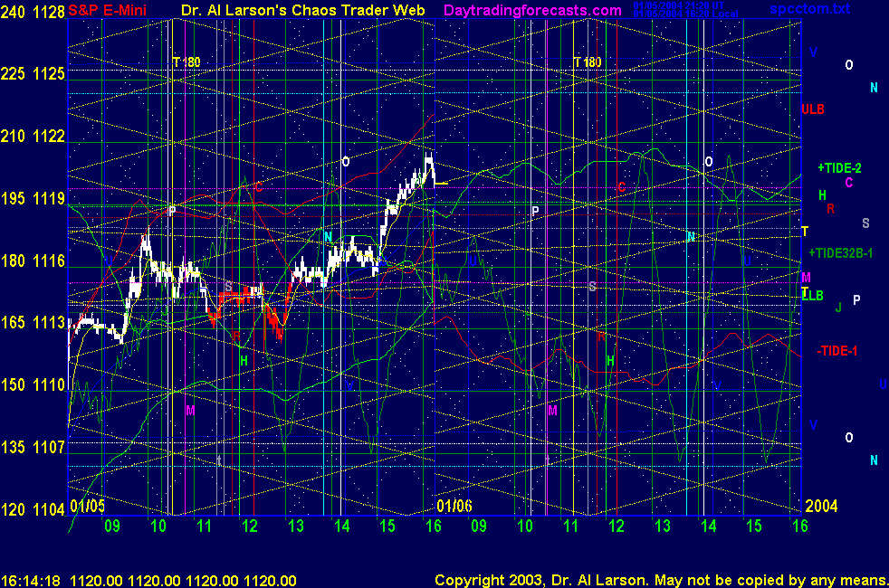The image size is (889, 588).
Task: Click the 01/05 session date label
Action: point(87,506)
